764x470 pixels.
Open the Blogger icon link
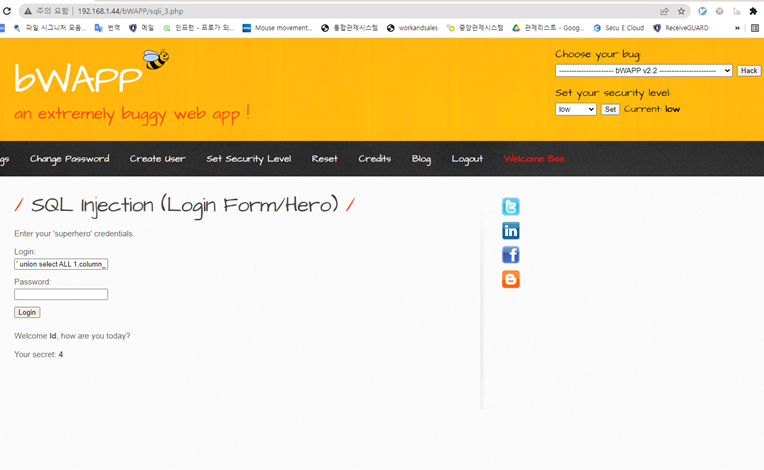511,279
